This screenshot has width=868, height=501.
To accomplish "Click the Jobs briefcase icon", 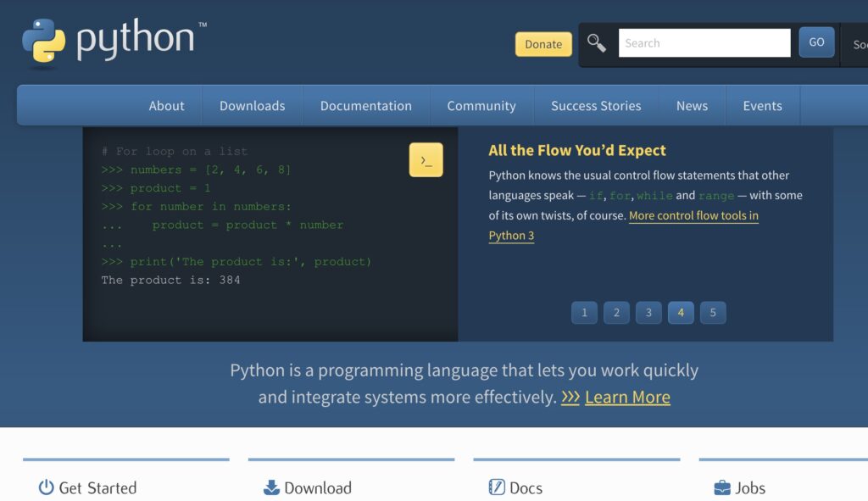I will [722, 487].
